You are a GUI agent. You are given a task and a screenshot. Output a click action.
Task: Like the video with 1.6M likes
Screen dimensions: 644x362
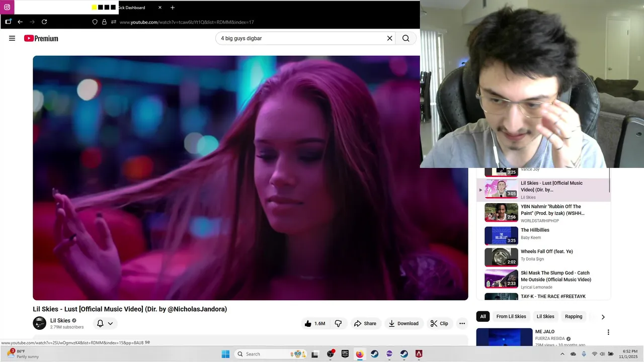click(315, 323)
